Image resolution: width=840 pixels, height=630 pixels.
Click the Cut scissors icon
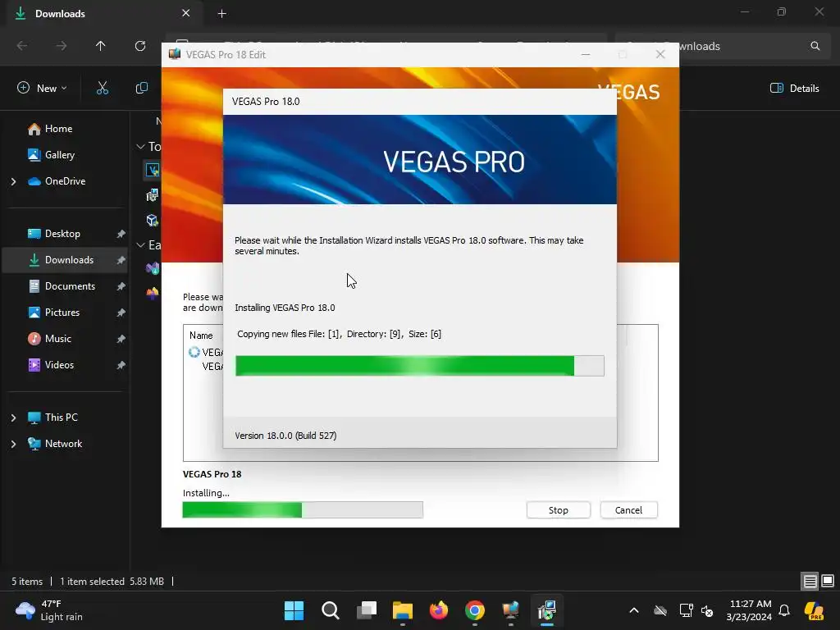(x=102, y=88)
